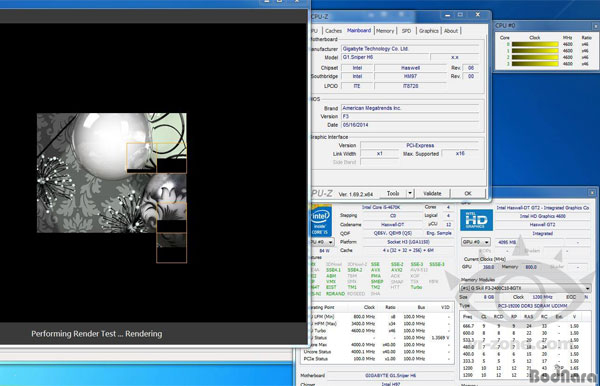Screen dimensions: 600x386
Task: Click the Eng. Sample label in CPU info
Action: coord(439,233)
